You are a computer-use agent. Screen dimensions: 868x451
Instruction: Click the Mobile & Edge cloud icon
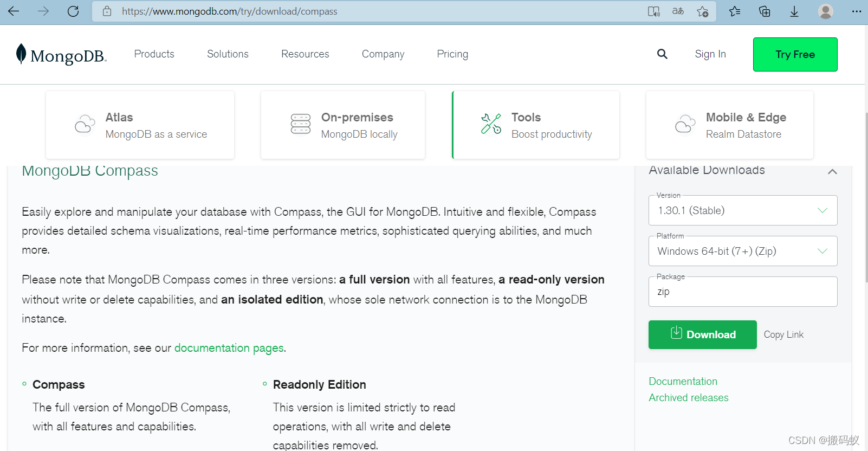(685, 124)
